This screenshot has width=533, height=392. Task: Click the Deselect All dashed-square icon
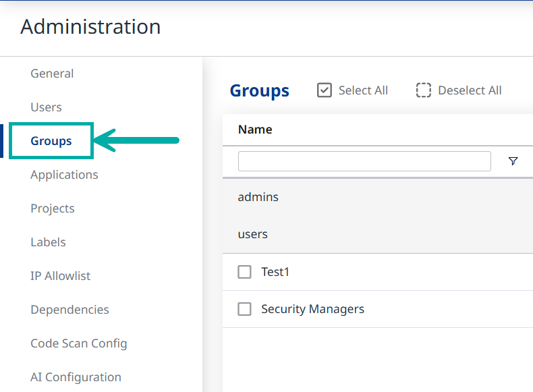coord(423,90)
